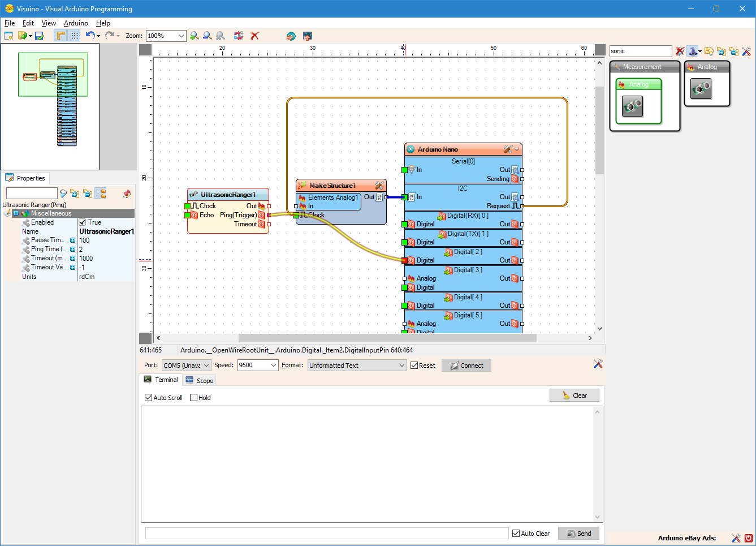This screenshot has width=756, height=546.
Task: Open the Speed baud rate dropdown
Action: tap(274, 366)
